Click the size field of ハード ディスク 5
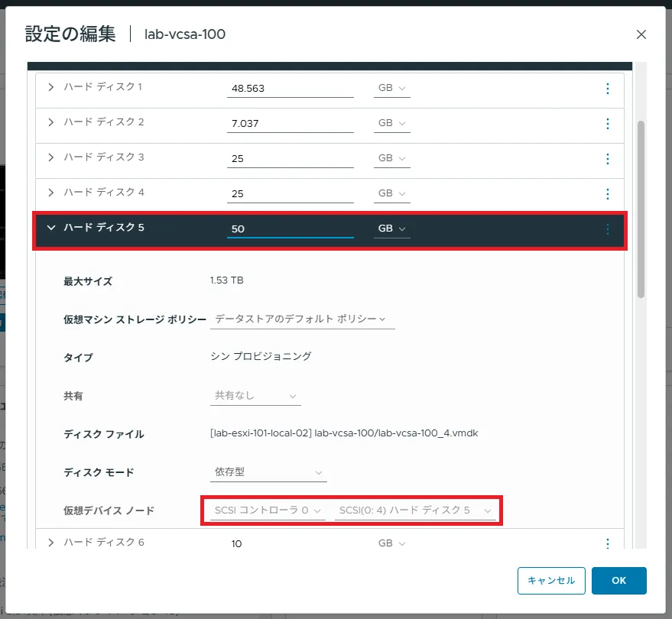The image size is (672, 619). [290, 228]
